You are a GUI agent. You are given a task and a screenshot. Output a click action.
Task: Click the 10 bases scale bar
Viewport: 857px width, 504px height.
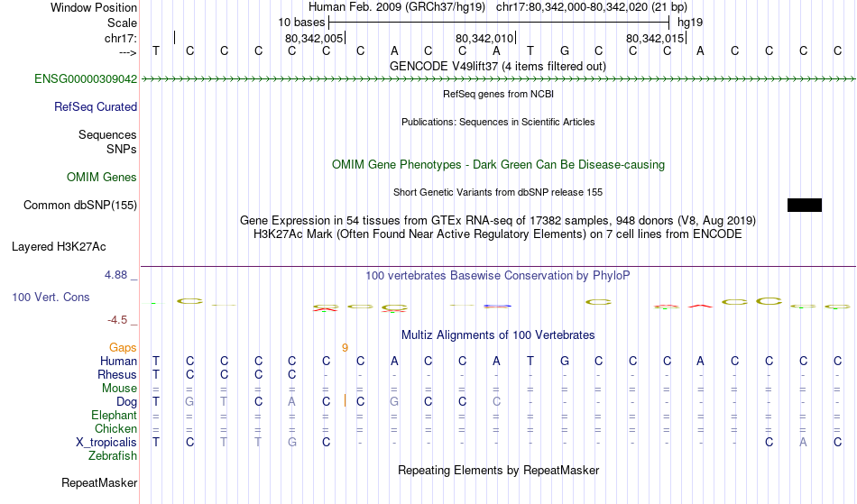(x=499, y=23)
